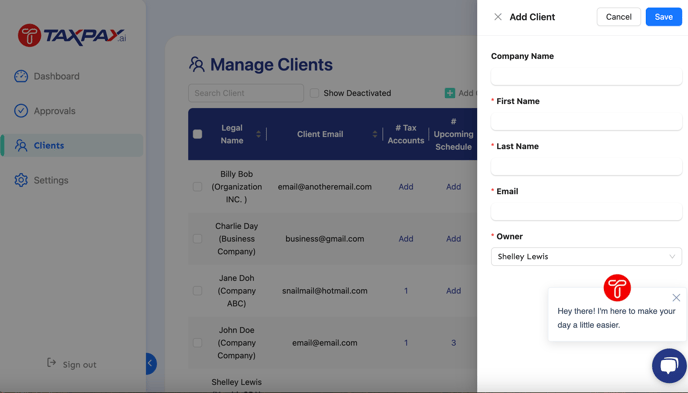Image resolution: width=688 pixels, height=393 pixels.
Task: Dismiss the chat greeting popup
Action: coord(676,298)
